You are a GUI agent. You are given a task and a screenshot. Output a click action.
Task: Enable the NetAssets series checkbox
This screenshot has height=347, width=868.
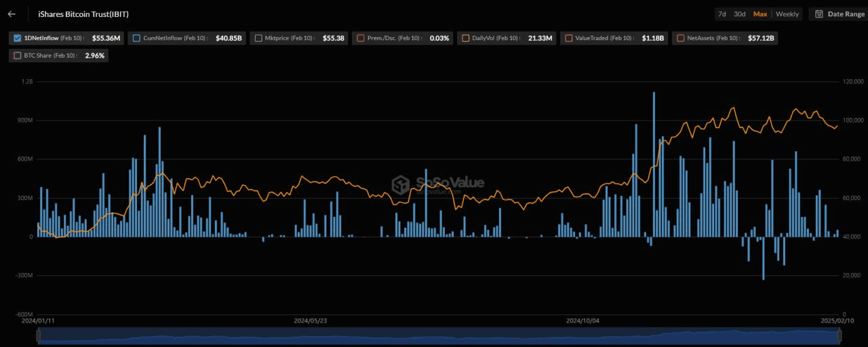coord(681,38)
